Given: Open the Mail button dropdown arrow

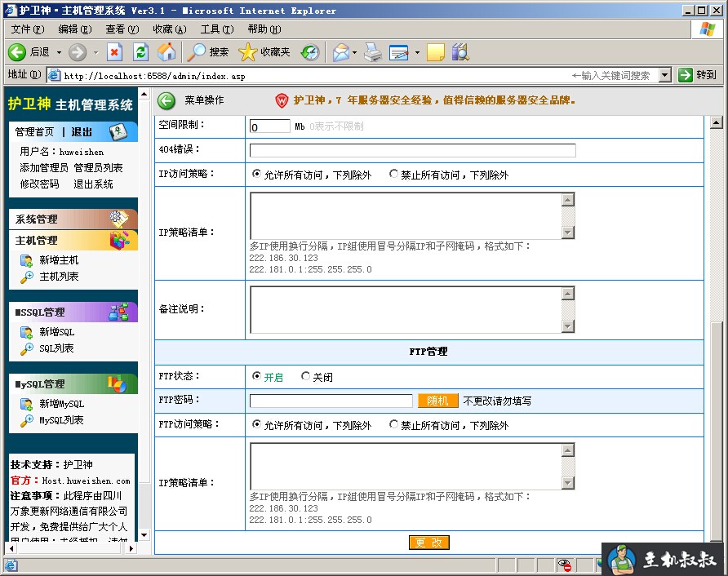Looking at the screenshot, I should pyautogui.click(x=355, y=52).
